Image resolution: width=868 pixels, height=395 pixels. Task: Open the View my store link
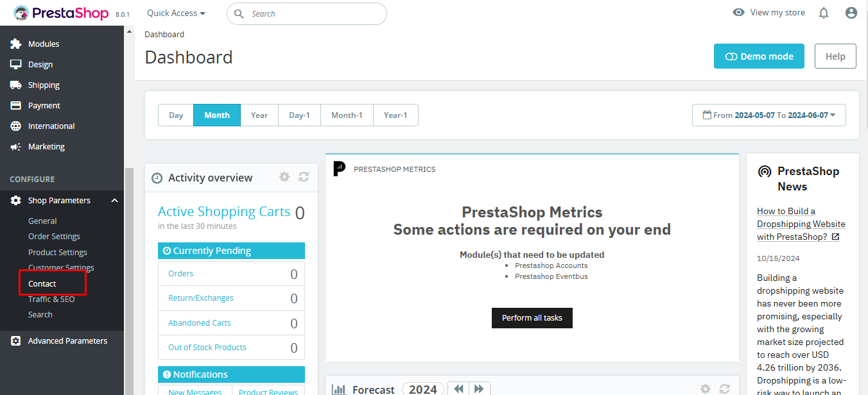(777, 12)
